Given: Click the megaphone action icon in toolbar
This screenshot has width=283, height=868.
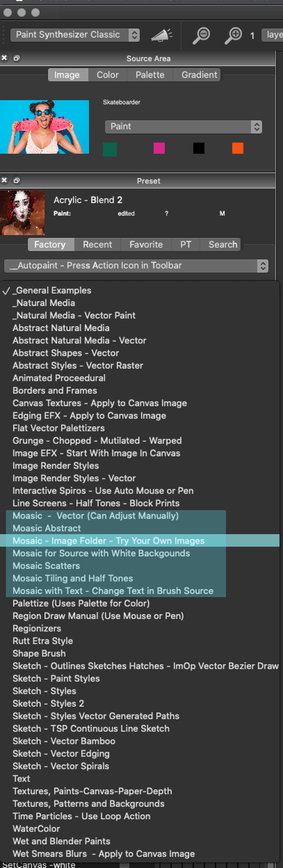Looking at the screenshot, I should click(x=162, y=35).
